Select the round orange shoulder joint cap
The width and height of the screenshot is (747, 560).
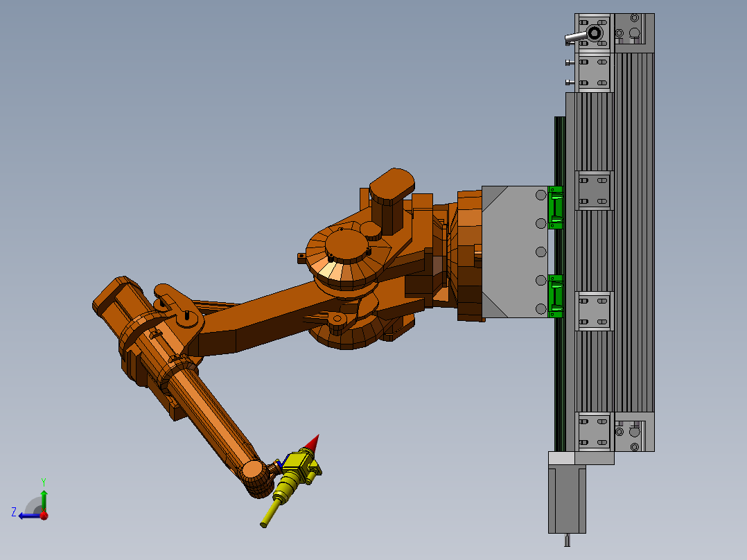pyautogui.click(x=346, y=246)
